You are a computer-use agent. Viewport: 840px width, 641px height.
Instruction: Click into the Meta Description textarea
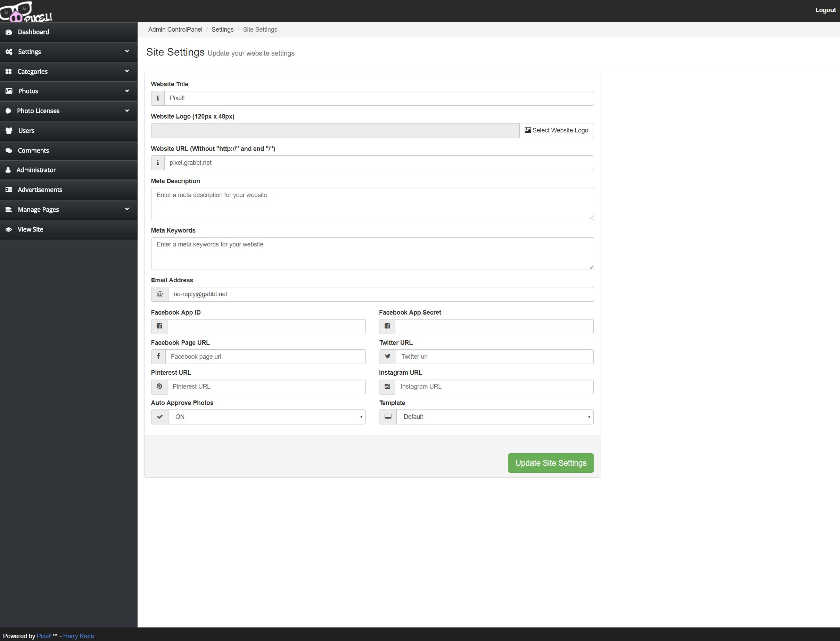(372, 204)
